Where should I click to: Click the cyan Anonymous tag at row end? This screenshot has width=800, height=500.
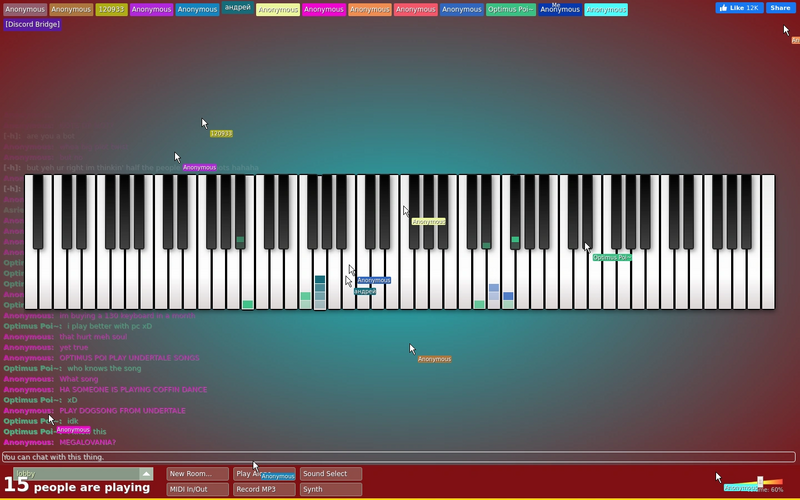point(606,9)
